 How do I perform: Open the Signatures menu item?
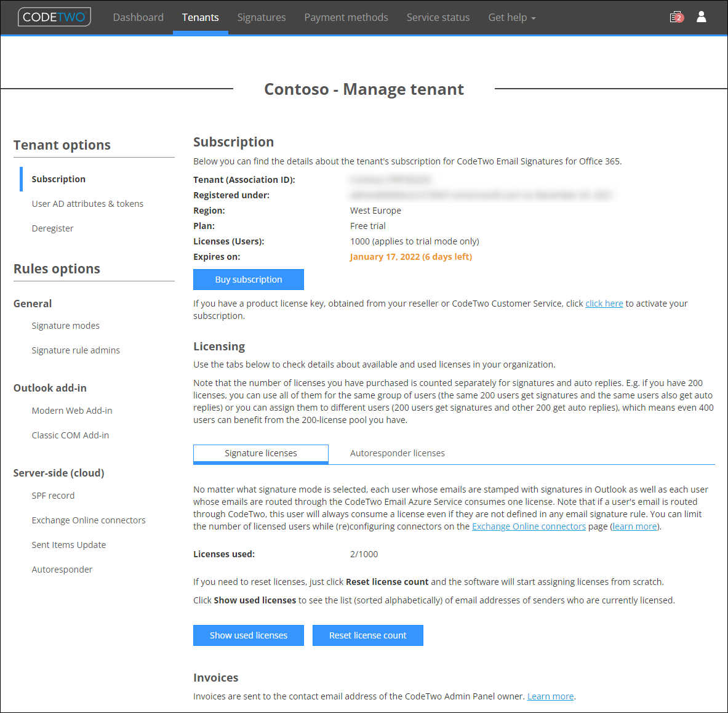262,18
